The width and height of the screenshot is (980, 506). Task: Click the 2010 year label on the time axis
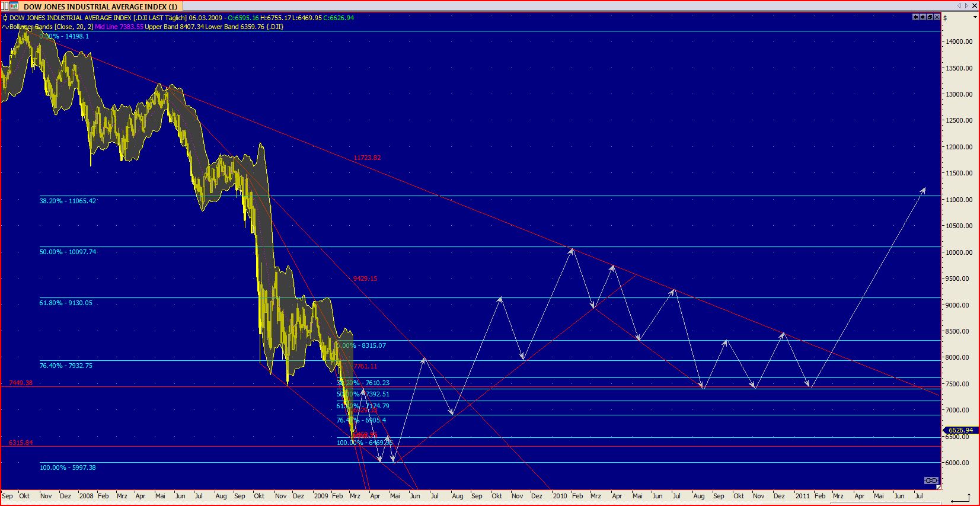pyautogui.click(x=560, y=496)
